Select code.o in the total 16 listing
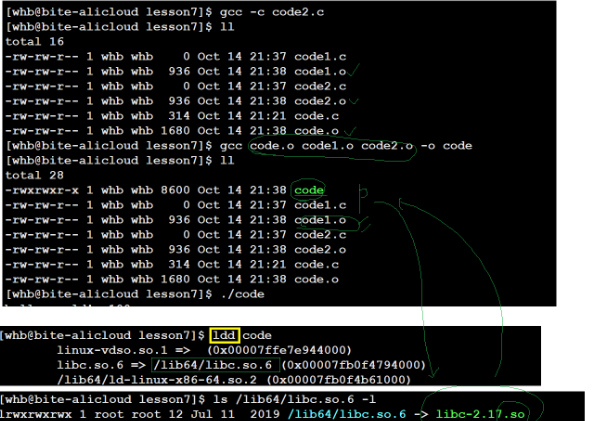Screen dimensions: 599x421 pos(316,131)
